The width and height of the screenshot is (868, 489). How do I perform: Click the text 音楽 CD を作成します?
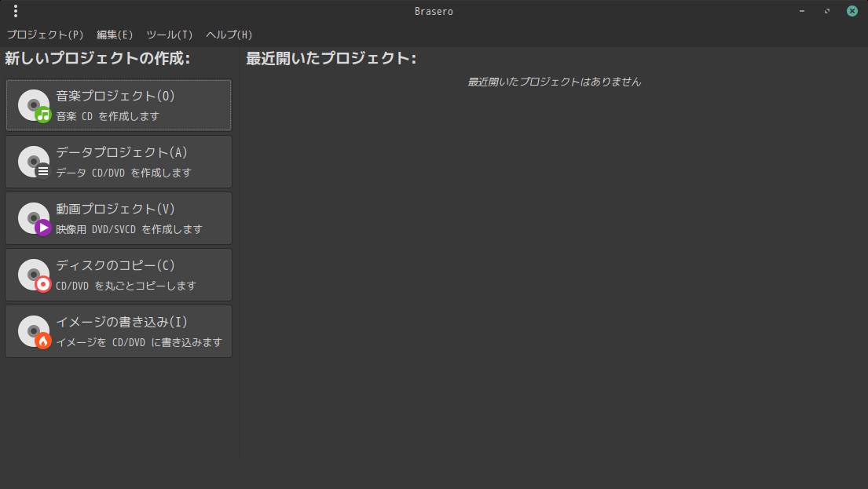click(108, 116)
